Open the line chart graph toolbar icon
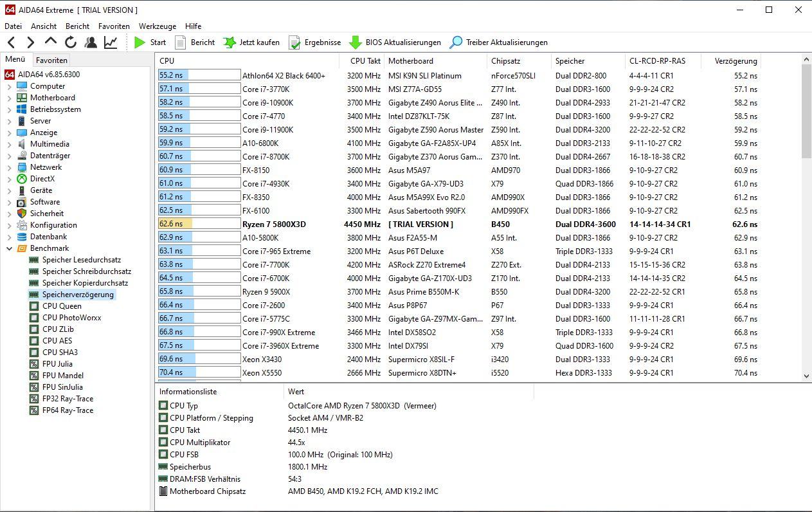Image resolution: width=812 pixels, height=512 pixels. 111,42
